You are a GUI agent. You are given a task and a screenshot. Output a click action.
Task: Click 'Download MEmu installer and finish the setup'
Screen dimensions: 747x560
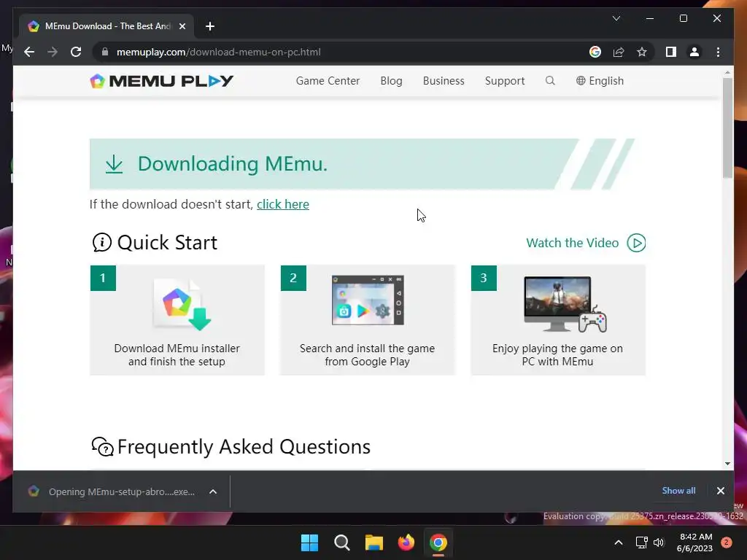[x=177, y=355]
